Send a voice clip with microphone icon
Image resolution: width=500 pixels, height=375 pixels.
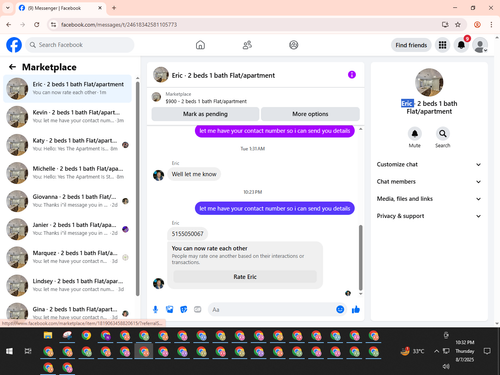[x=155, y=310]
